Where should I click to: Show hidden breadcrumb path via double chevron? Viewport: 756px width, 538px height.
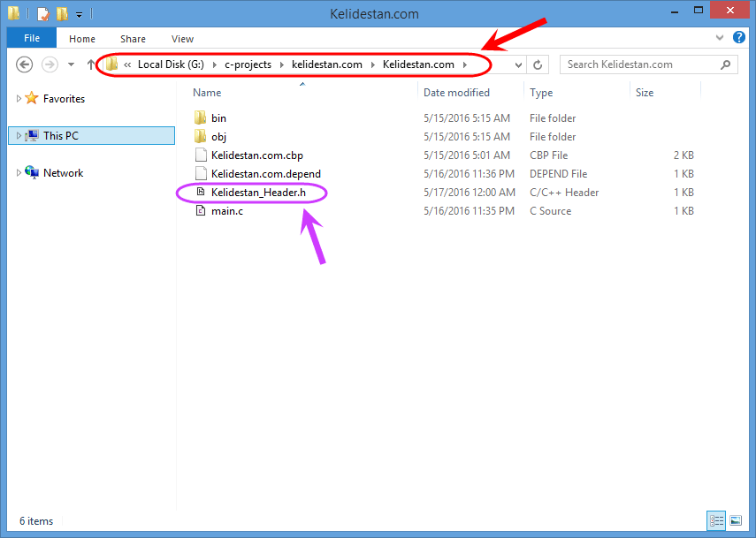tap(127, 64)
